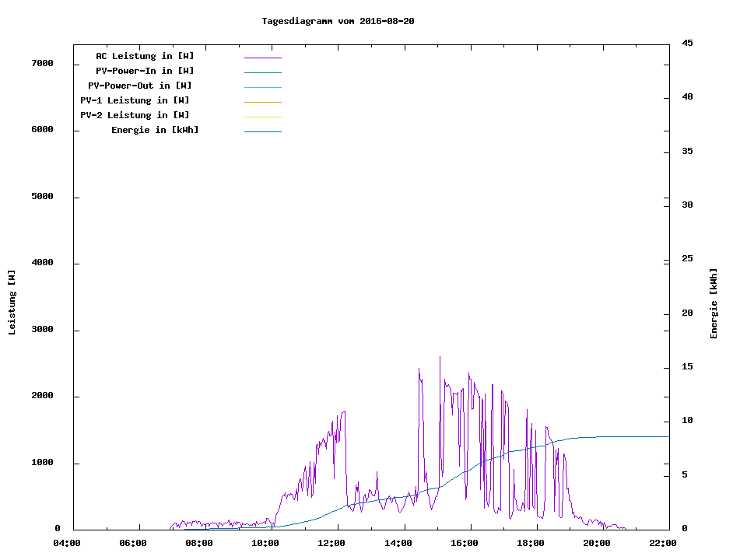Click the 10 tick label on right axis

[687, 421]
